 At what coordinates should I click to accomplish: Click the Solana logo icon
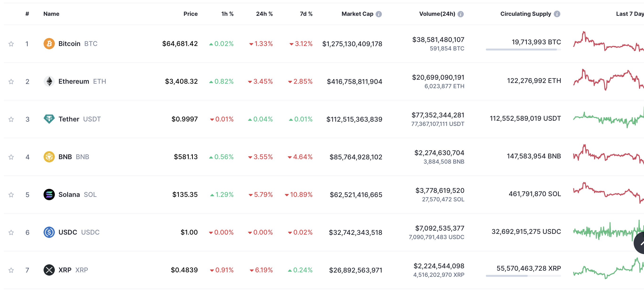coord(49,195)
